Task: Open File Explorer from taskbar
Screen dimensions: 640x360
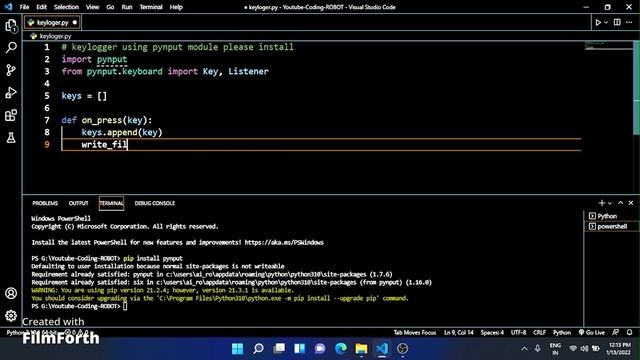Action: point(361,349)
